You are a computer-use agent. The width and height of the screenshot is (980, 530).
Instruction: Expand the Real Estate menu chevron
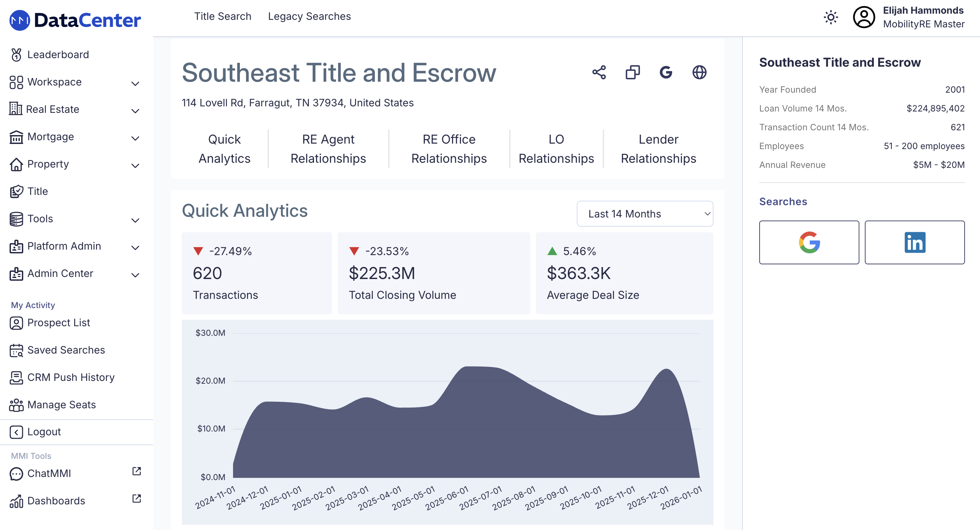pos(135,111)
